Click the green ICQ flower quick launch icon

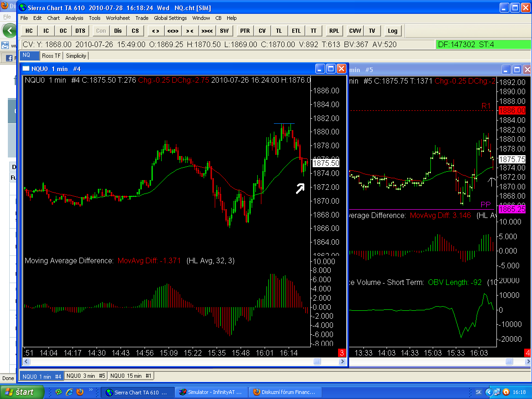[59, 392]
